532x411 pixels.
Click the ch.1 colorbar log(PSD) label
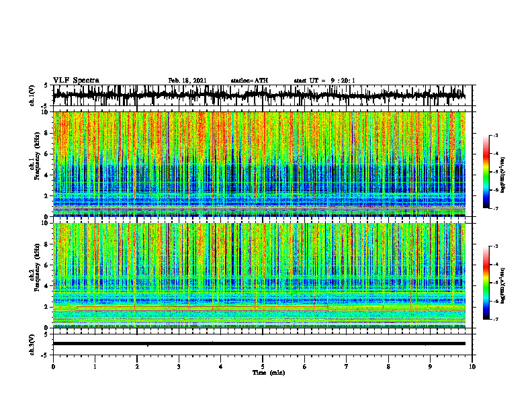click(x=503, y=175)
